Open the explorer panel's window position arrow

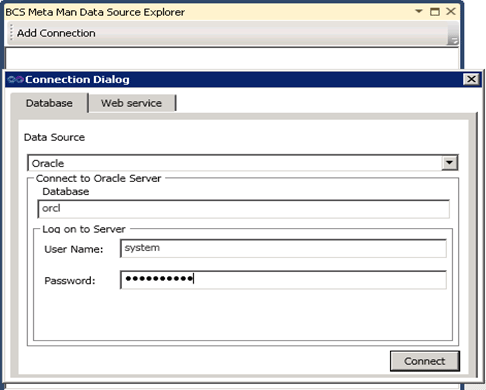point(419,12)
